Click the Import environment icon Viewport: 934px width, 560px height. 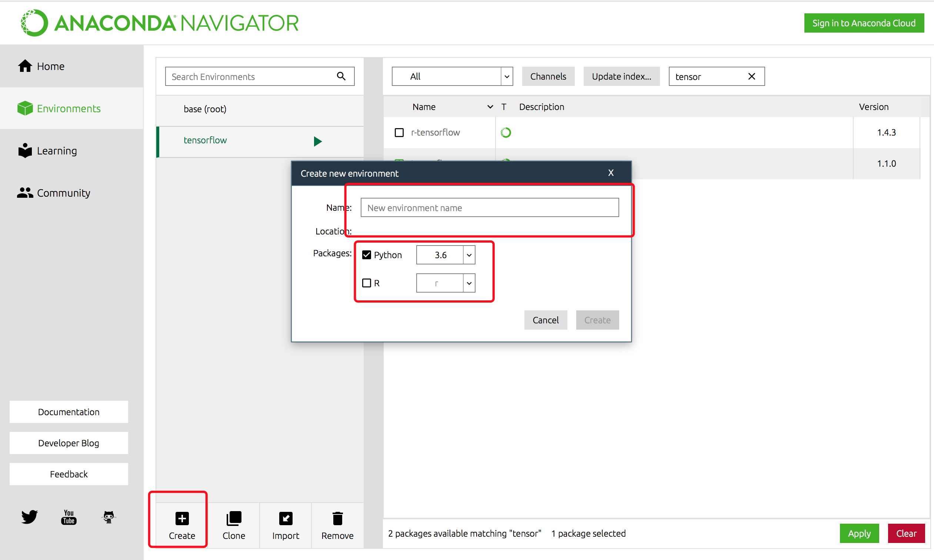[286, 519]
